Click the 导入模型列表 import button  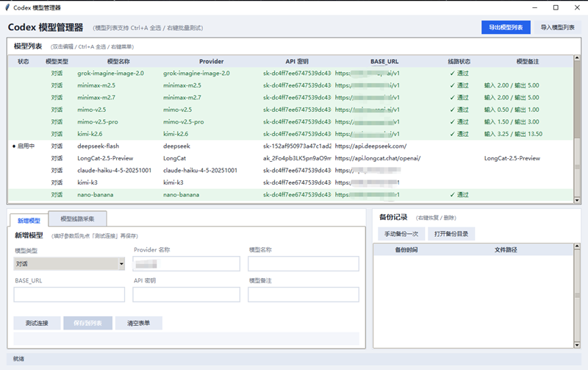(557, 27)
